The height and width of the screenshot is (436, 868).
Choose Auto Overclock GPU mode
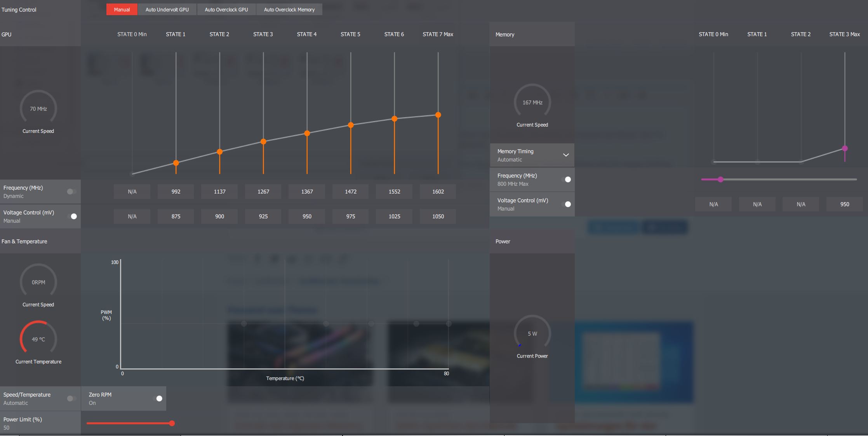point(226,10)
